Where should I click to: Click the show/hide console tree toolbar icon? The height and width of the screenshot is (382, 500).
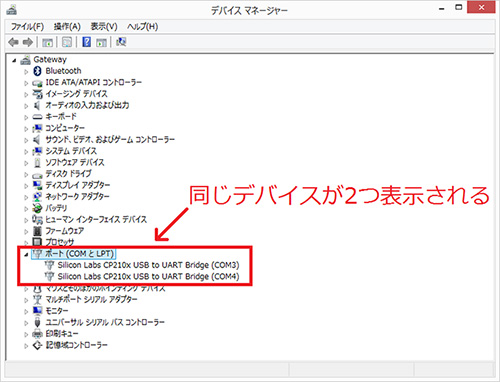[x=47, y=42]
